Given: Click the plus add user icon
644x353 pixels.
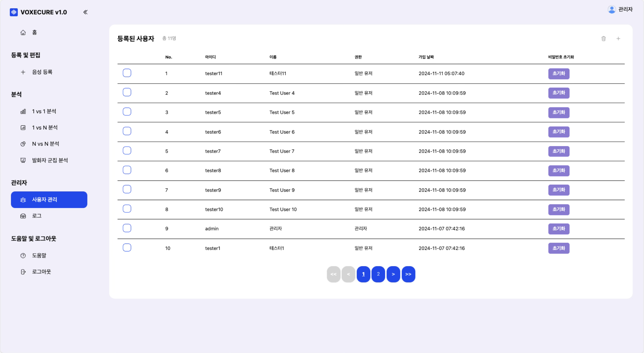Looking at the screenshot, I should tap(618, 38).
